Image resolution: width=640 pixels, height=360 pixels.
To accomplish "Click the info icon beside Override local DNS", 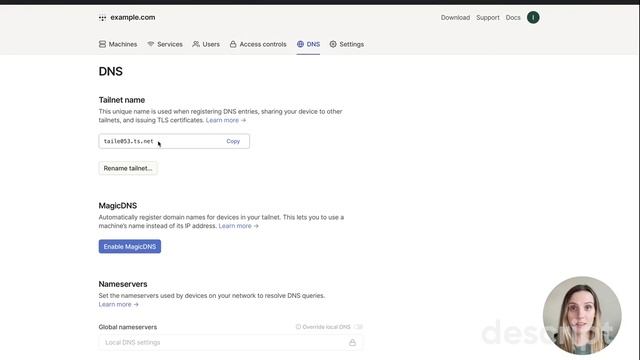I will [x=298, y=327].
